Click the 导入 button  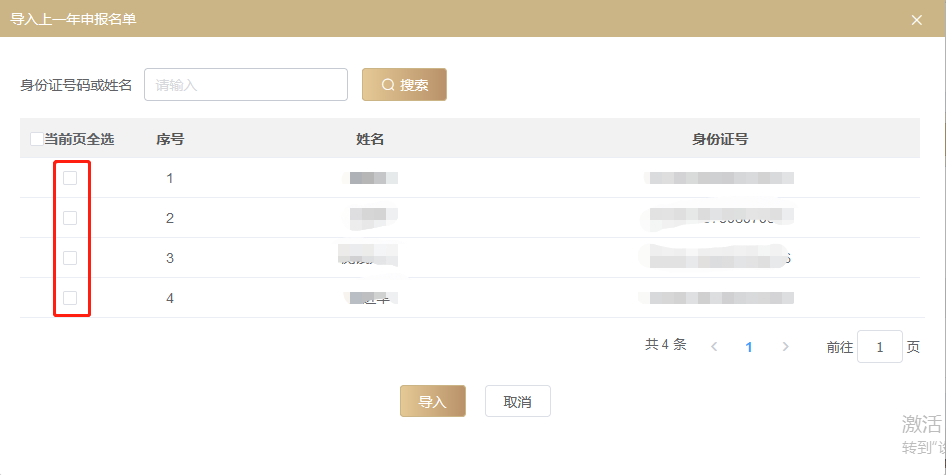[433, 401]
